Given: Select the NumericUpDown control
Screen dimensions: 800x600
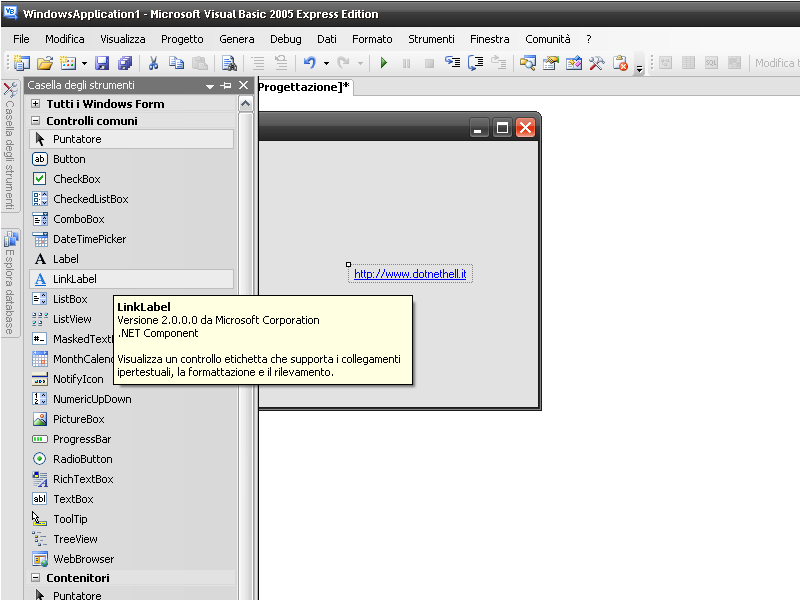Looking at the screenshot, I should click(x=132, y=399).
